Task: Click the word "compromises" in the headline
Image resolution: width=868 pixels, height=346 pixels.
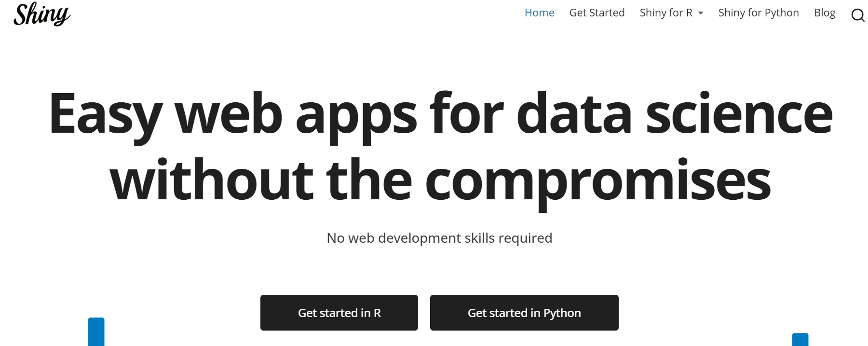Action: pyautogui.click(x=597, y=181)
